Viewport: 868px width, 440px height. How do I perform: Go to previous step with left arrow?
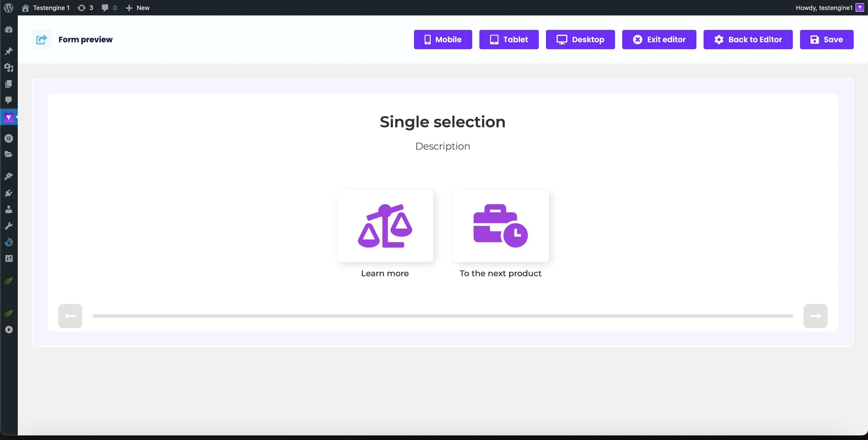pyautogui.click(x=70, y=315)
